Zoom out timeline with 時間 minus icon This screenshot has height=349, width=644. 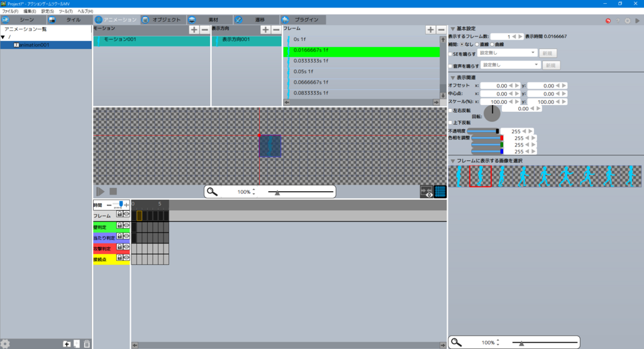point(109,205)
